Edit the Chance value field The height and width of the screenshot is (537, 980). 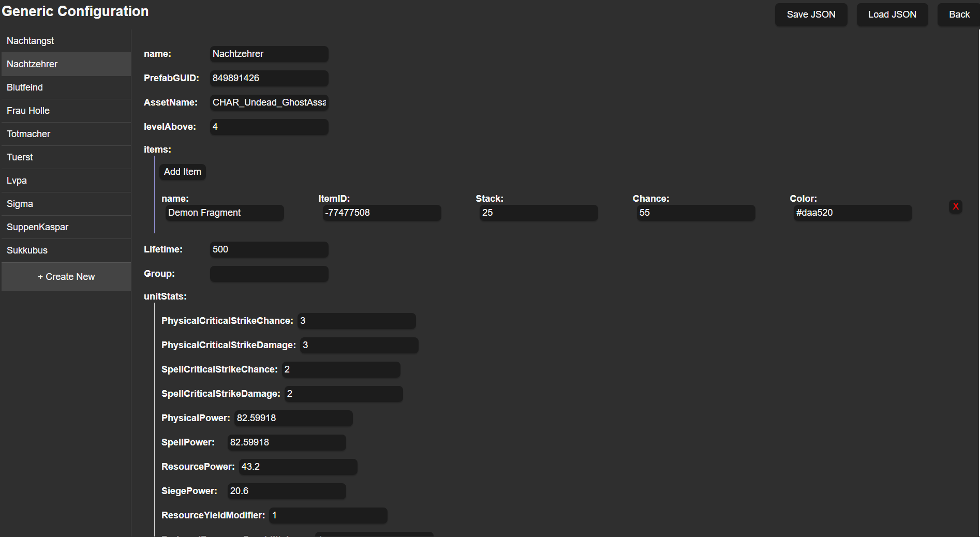(x=696, y=213)
